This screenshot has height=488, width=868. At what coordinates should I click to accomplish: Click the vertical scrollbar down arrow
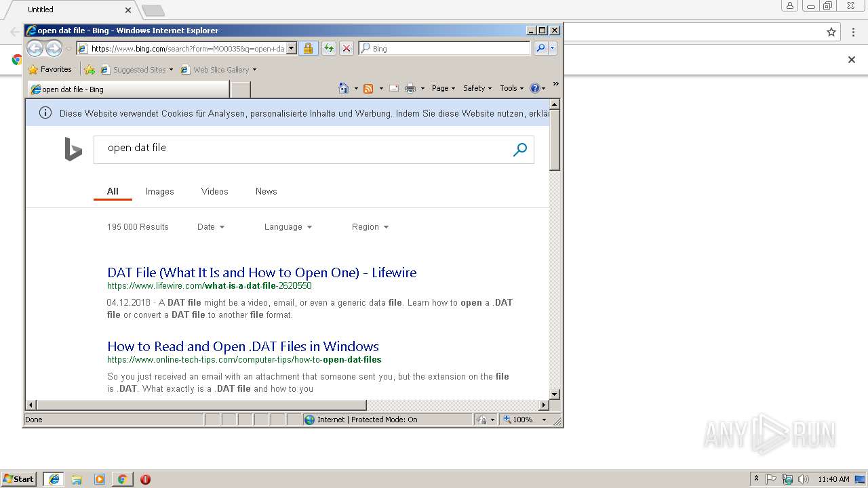coord(554,394)
